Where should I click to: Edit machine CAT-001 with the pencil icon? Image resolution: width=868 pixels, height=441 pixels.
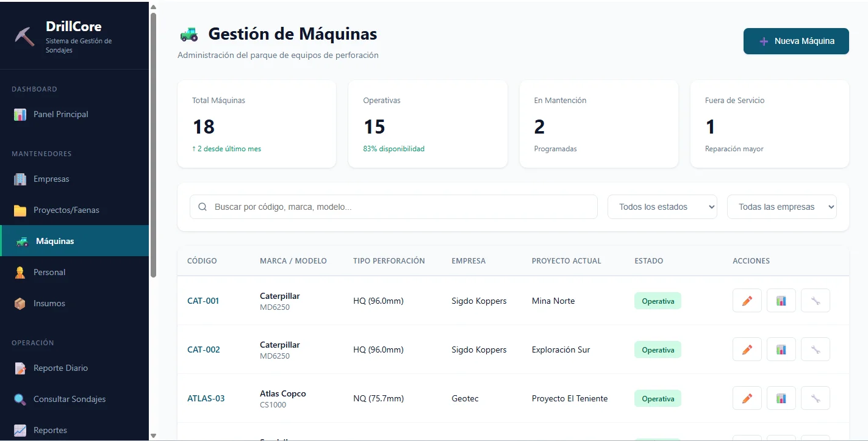[x=747, y=300]
